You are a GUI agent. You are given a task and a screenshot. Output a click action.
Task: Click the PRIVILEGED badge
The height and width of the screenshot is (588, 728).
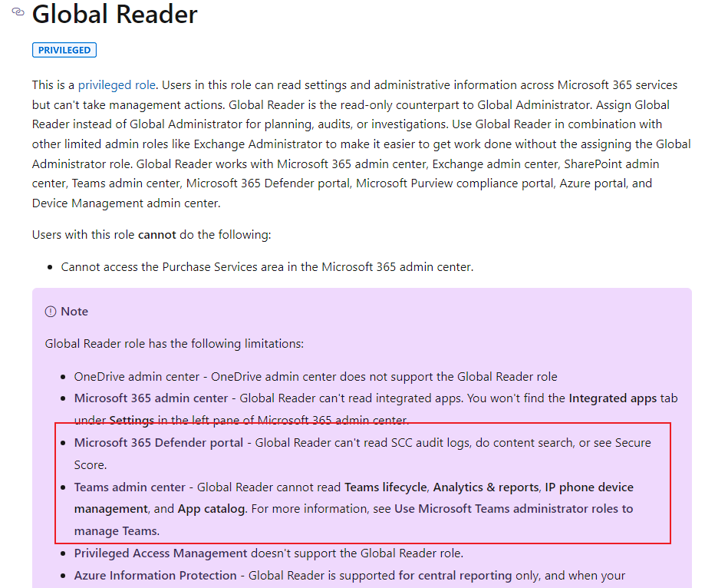click(64, 50)
